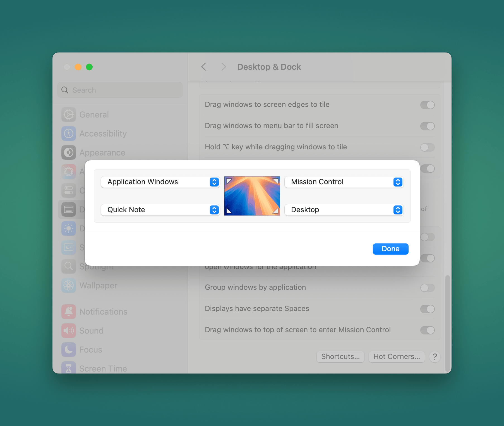This screenshot has width=504, height=426.
Task: Click the magnifying glass search icon
Action: point(65,90)
